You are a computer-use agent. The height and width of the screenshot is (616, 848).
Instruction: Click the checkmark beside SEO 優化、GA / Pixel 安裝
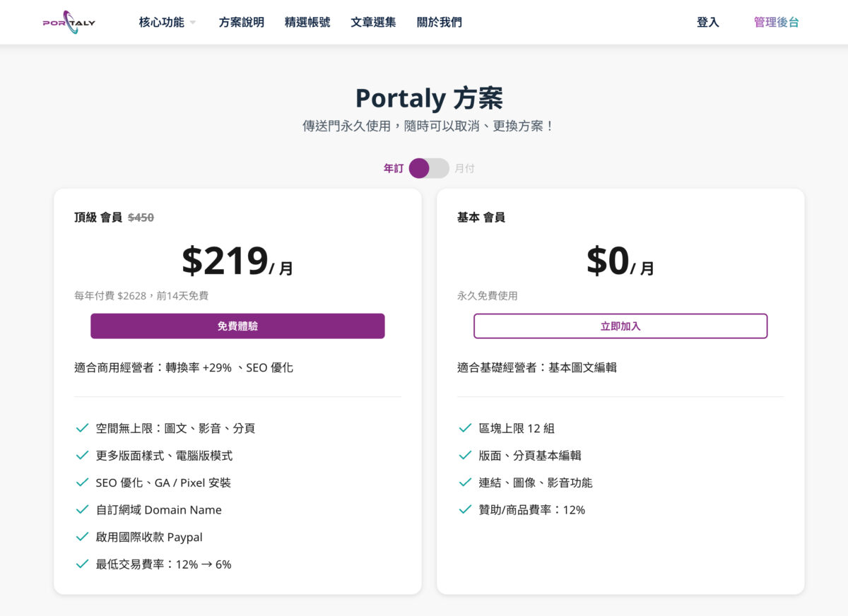click(82, 482)
